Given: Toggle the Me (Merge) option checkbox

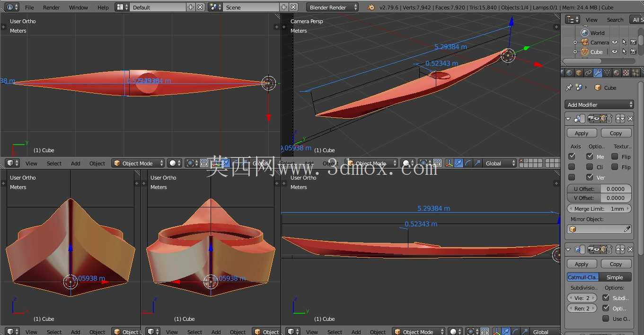Looking at the screenshot, I should tap(589, 156).
